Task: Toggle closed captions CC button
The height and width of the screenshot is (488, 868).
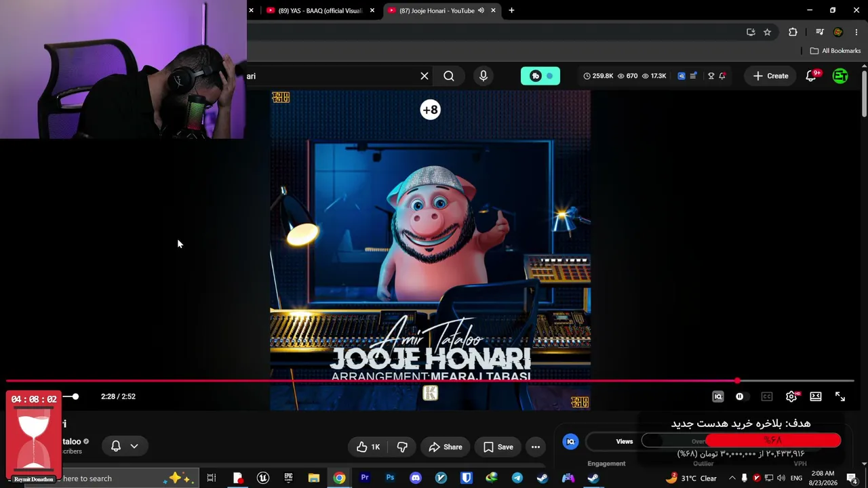Action: (x=767, y=396)
